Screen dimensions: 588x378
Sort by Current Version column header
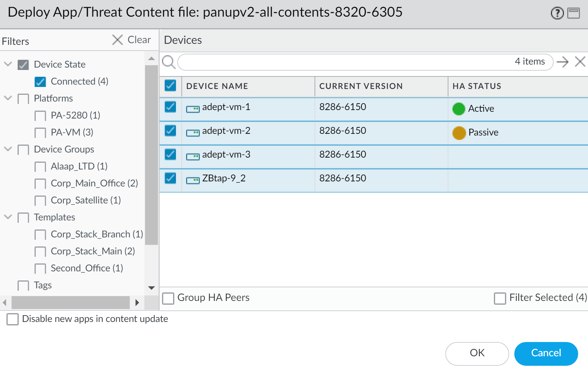pos(361,86)
